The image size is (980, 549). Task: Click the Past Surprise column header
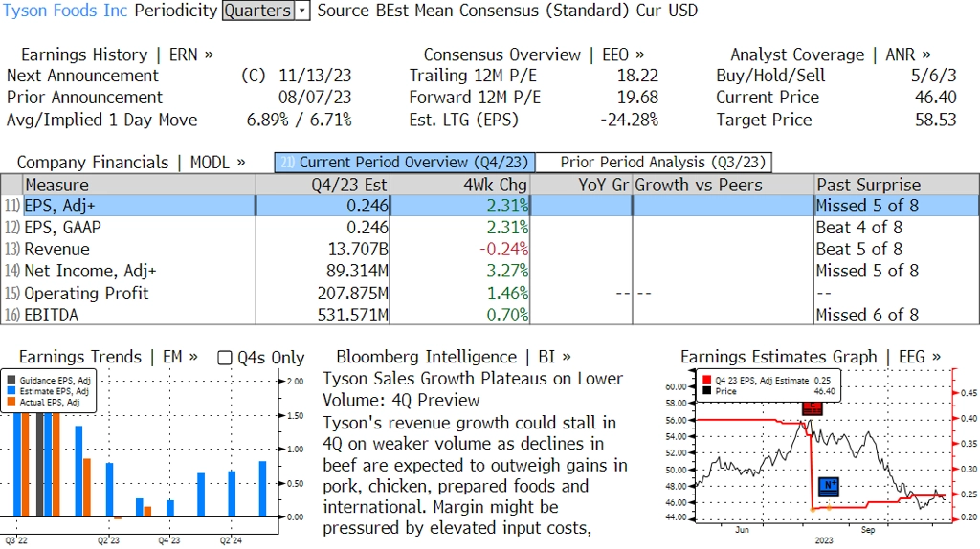click(x=897, y=185)
